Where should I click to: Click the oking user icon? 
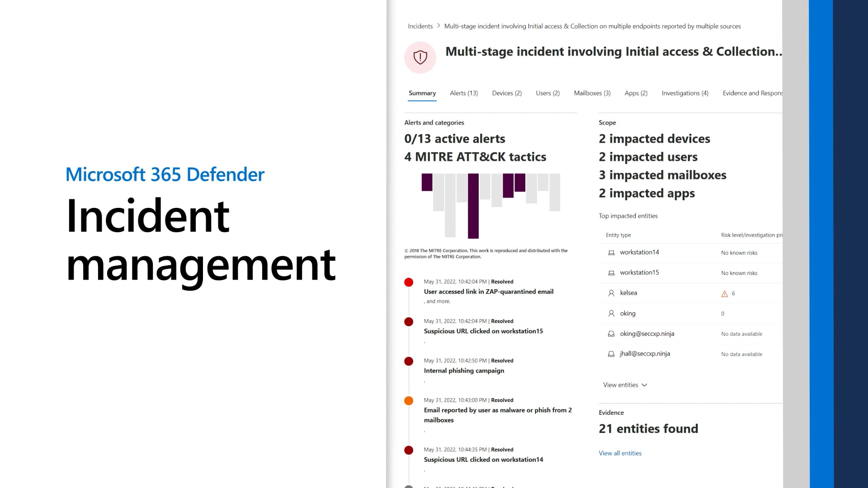[x=611, y=314]
